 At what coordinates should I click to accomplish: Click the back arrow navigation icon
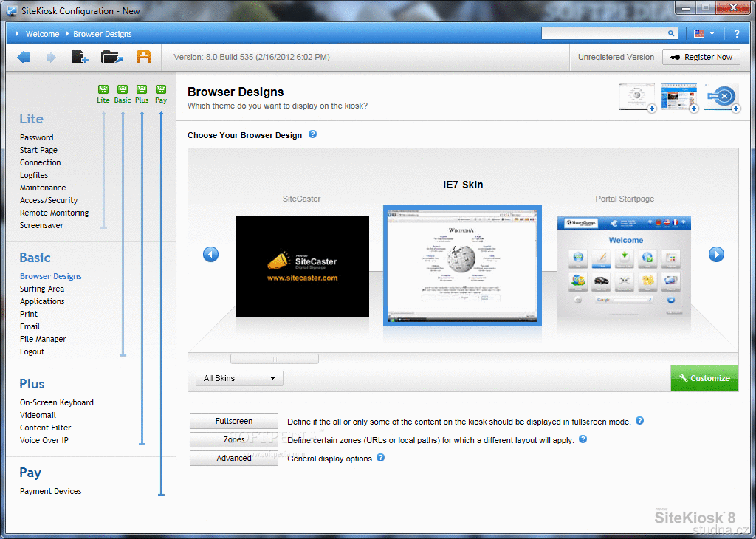coord(24,57)
